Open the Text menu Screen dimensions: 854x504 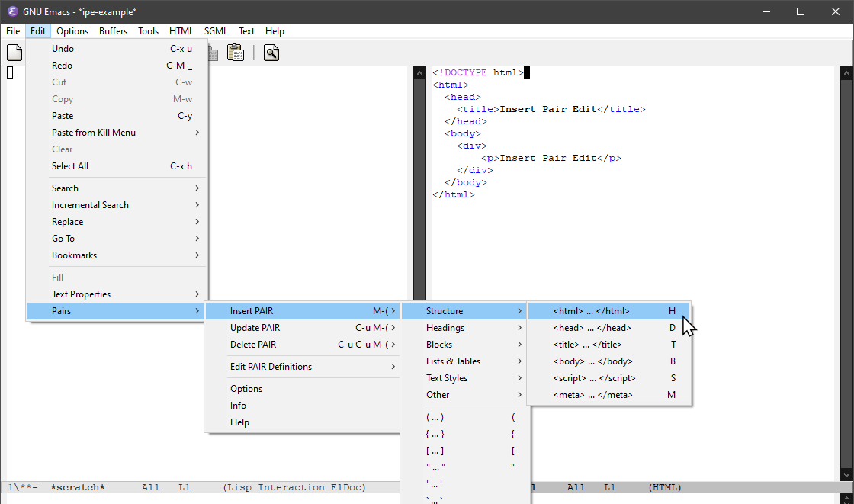(247, 31)
